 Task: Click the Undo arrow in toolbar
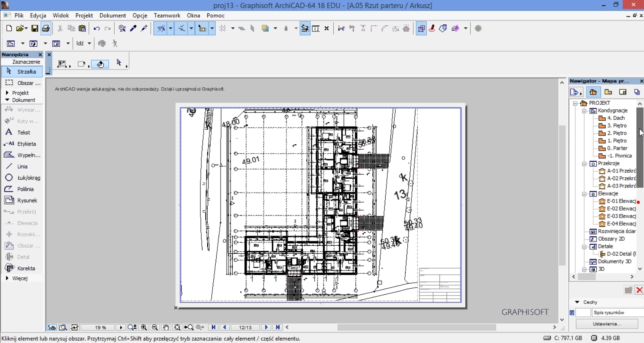point(97,29)
